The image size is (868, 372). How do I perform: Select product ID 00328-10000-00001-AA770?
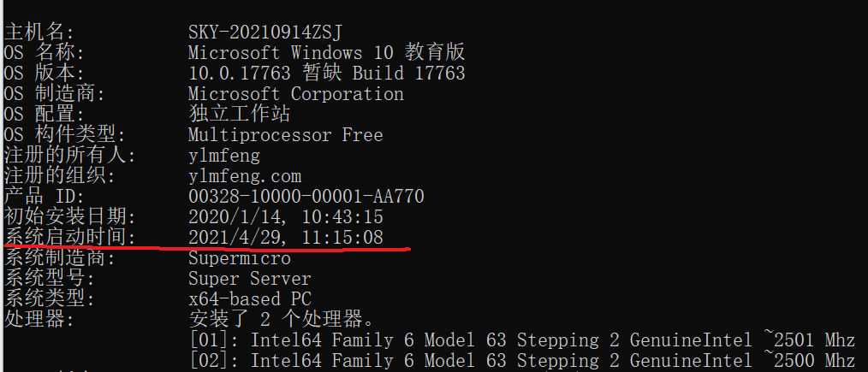306,196
